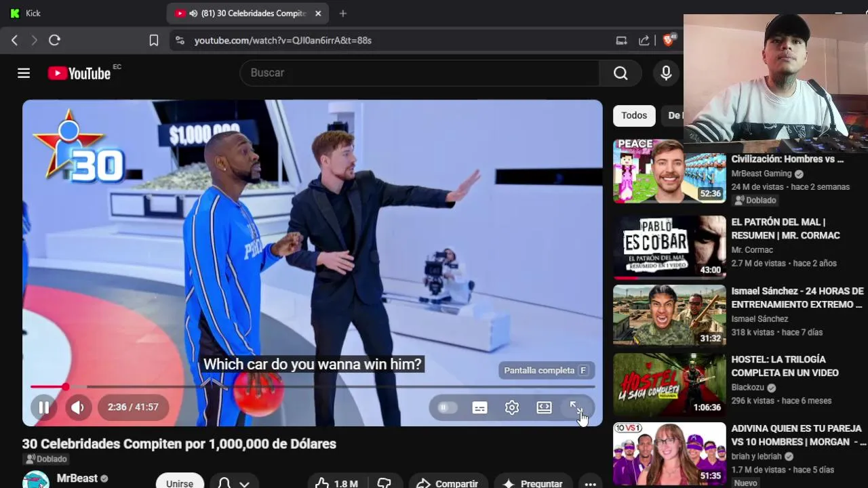Bookmark this page

point(154,41)
